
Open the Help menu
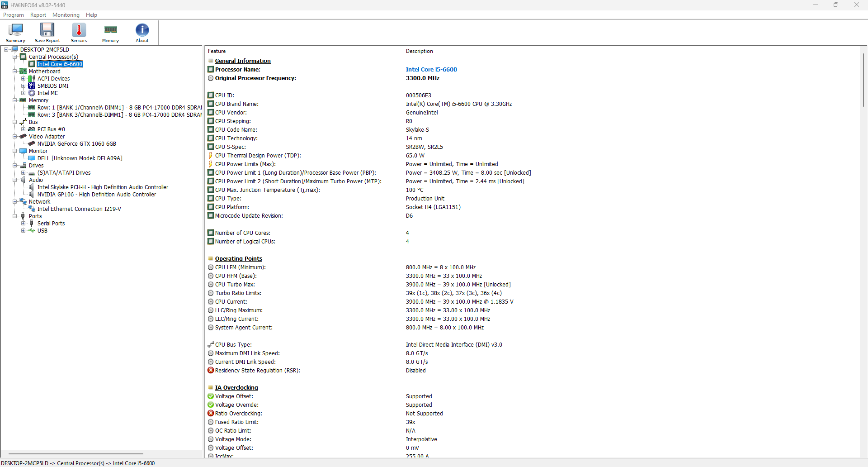point(91,15)
